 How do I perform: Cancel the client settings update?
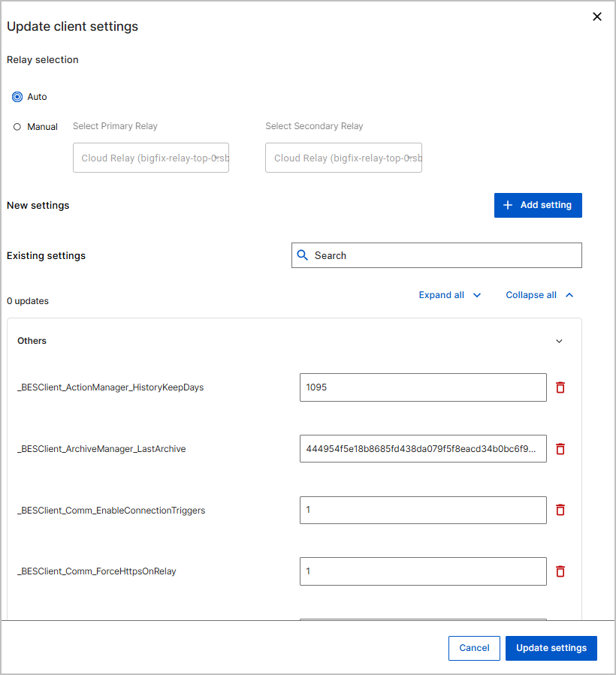point(474,648)
